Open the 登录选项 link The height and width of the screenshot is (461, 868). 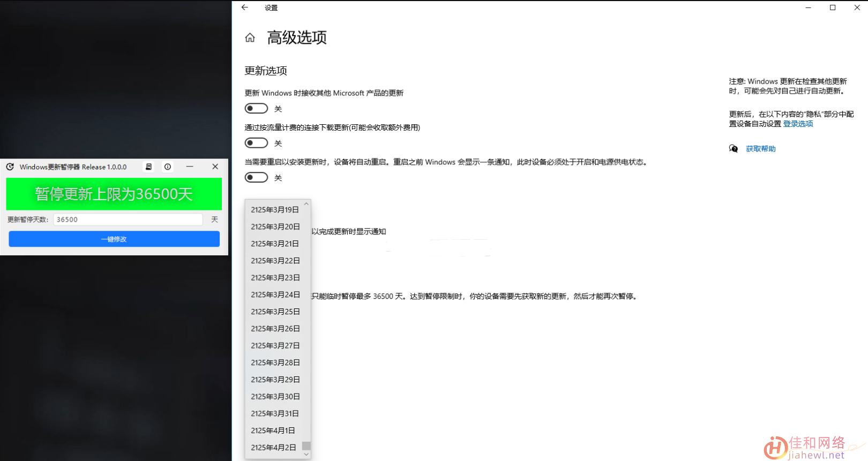798,124
